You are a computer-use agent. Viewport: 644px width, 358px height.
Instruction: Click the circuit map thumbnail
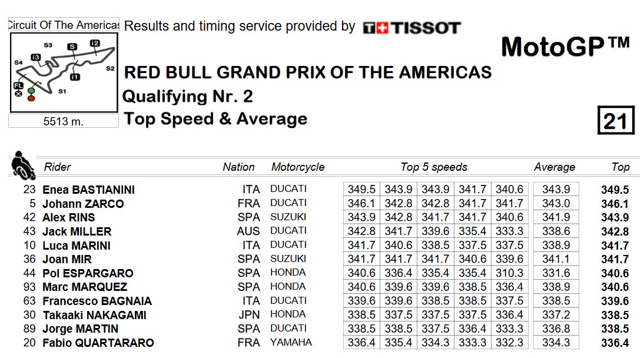click(64, 73)
